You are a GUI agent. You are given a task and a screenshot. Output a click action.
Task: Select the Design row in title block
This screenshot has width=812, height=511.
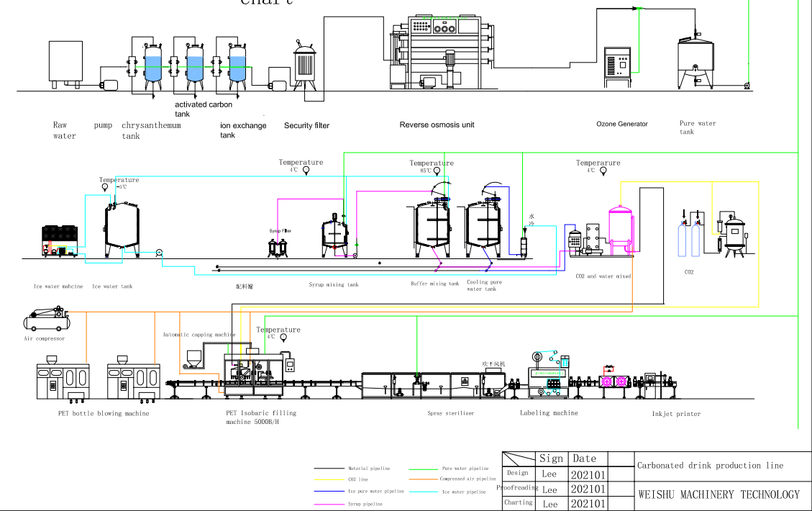pos(516,473)
